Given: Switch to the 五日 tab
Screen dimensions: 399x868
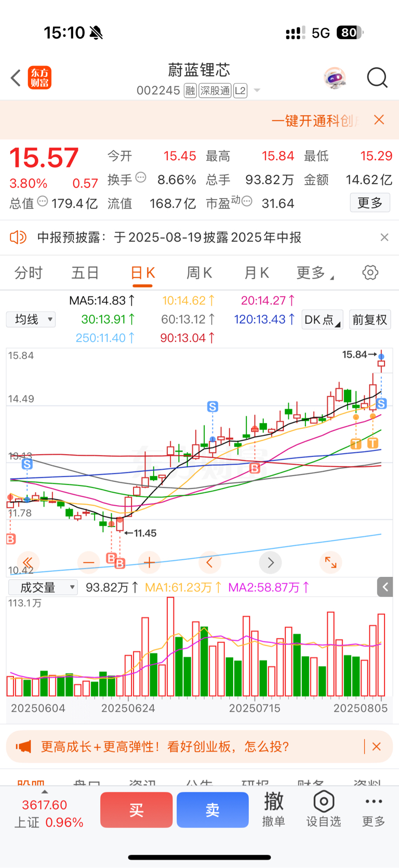Looking at the screenshot, I should tap(85, 272).
